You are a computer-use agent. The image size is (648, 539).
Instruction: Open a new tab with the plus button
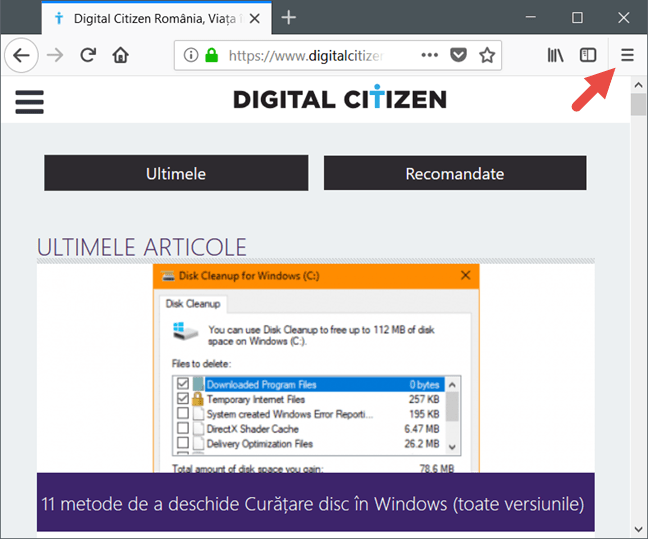(x=289, y=18)
